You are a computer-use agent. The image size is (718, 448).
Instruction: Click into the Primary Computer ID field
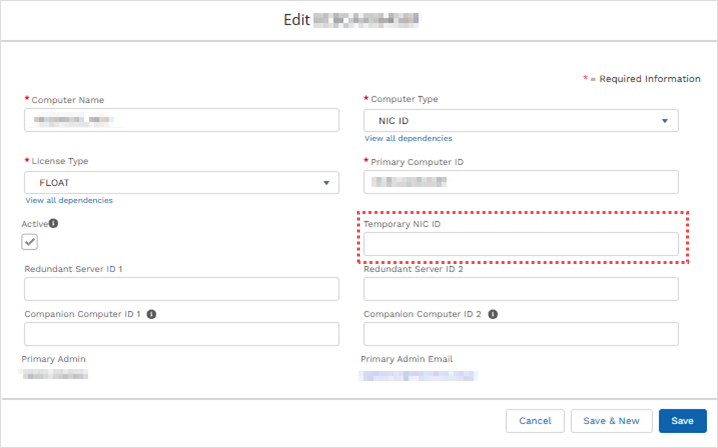coord(520,182)
